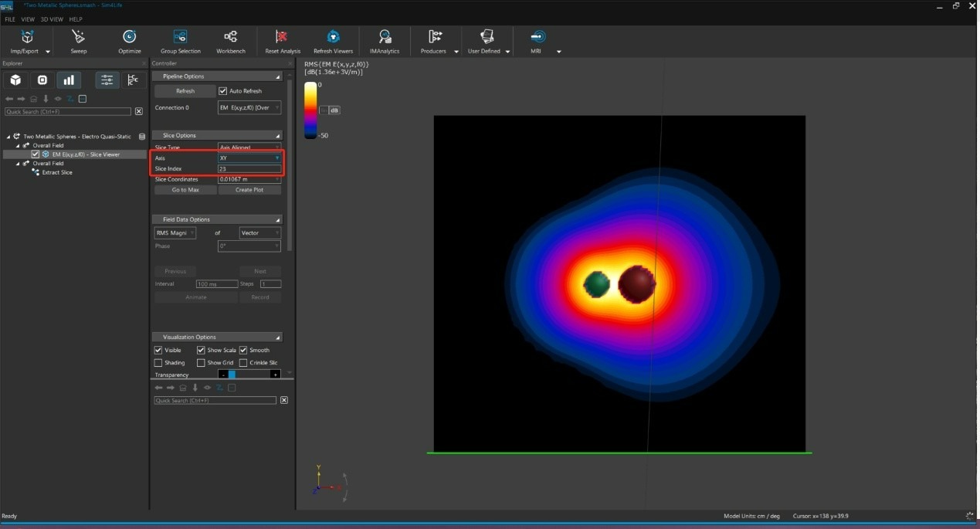Open the Axis dropdown showing XY

pyautogui.click(x=249, y=158)
